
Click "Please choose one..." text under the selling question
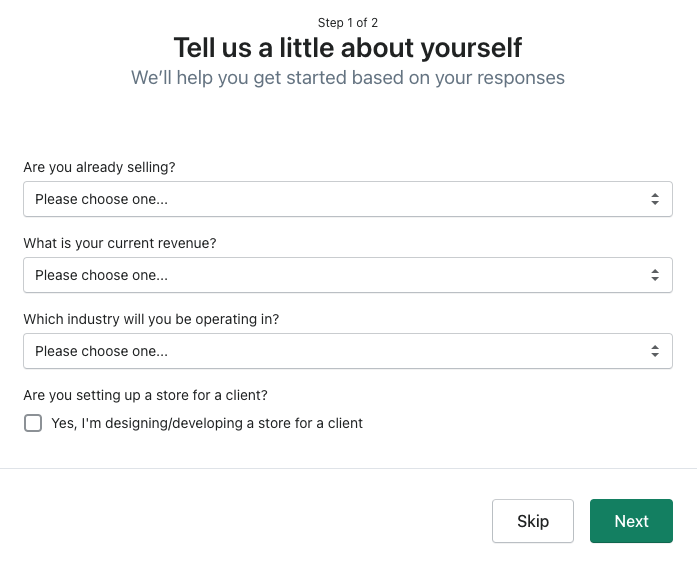(x=101, y=199)
